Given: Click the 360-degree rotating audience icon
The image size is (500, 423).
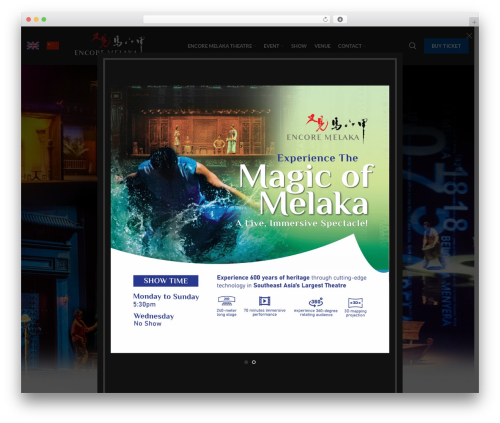Looking at the screenshot, I should tap(316, 302).
